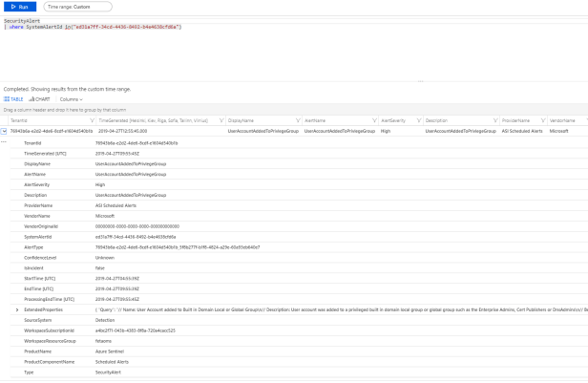The image size is (588, 383).
Task: Click the query editor line with SystemAlertId filter
Action: pyautogui.click(x=93, y=27)
